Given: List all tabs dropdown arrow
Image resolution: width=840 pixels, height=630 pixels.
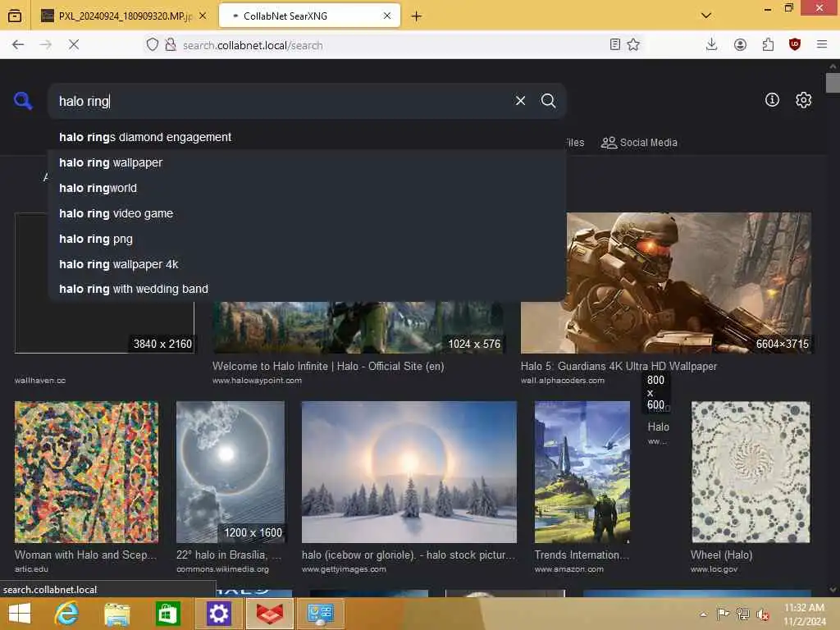Looking at the screenshot, I should pos(706,16).
